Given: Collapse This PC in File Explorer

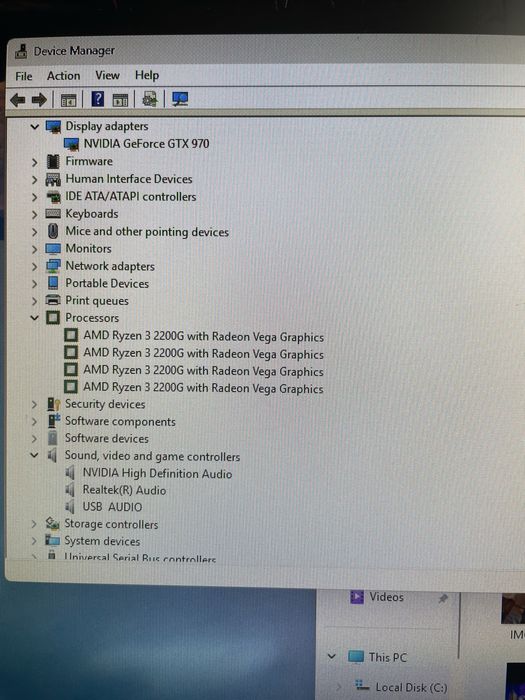Looking at the screenshot, I should point(331,657).
